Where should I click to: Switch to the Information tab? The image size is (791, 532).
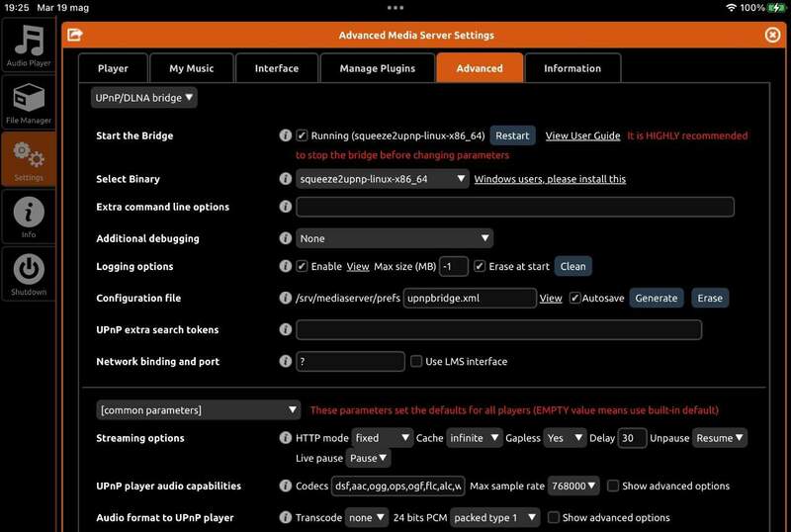pos(572,68)
